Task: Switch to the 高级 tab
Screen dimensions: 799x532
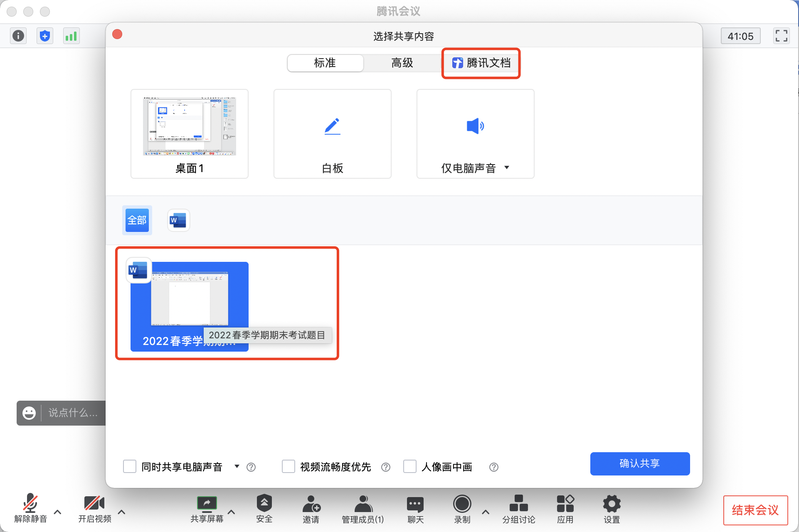Action: [402, 63]
